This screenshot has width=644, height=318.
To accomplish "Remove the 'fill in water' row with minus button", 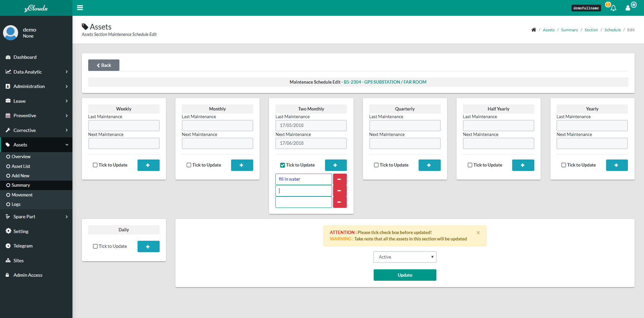I will [x=339, y=179].
